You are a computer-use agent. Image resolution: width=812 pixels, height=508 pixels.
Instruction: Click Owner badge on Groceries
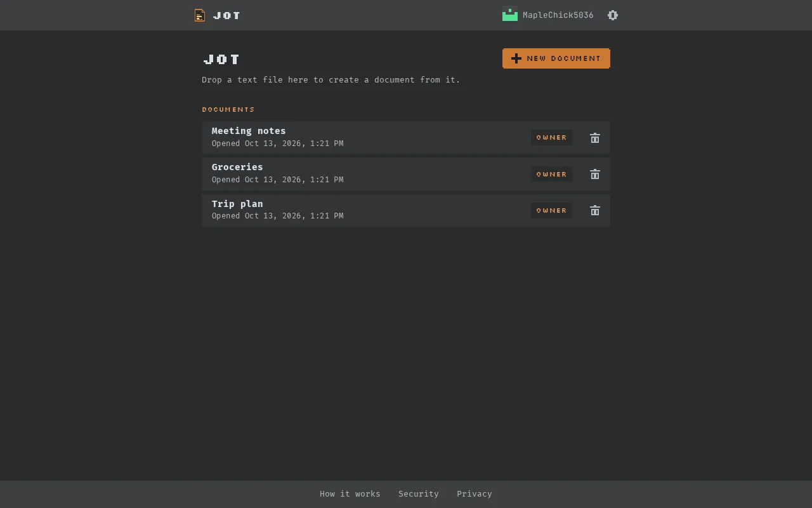[x=551, y=174]
